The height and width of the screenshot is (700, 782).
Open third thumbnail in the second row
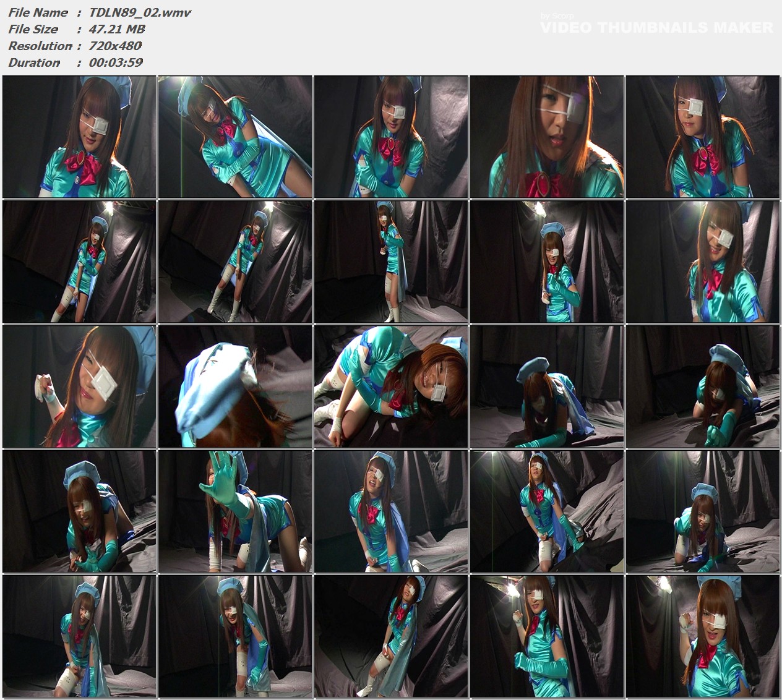click(x=391, y=262)
